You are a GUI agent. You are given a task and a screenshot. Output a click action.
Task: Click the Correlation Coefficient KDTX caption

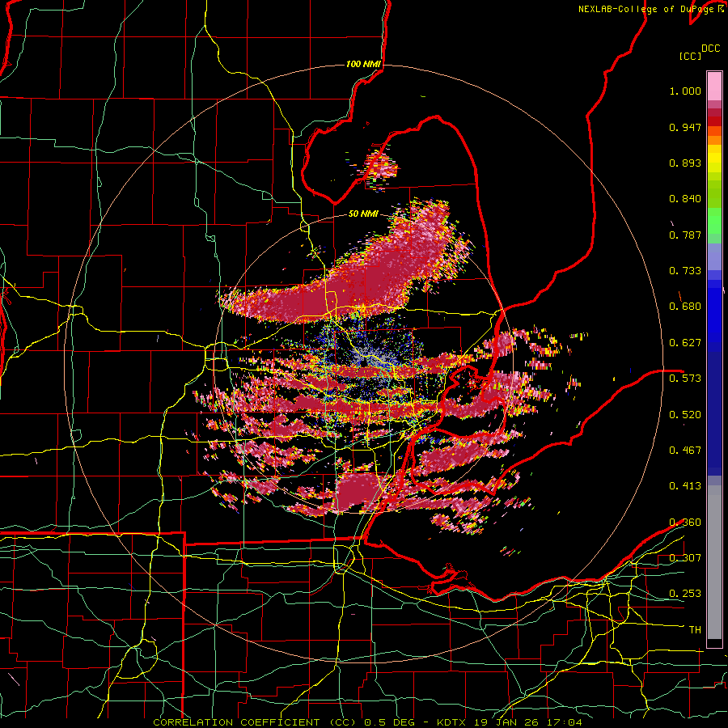pos(367,722)
